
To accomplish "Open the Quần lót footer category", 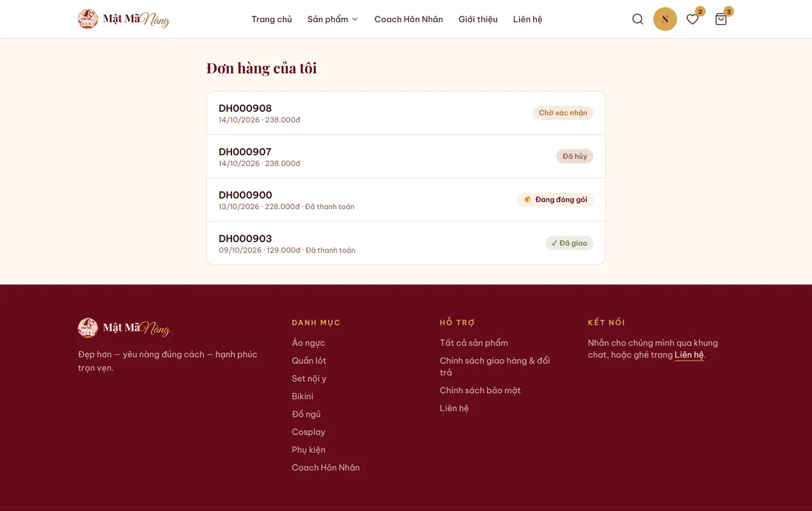I will (x=309, y=361).
